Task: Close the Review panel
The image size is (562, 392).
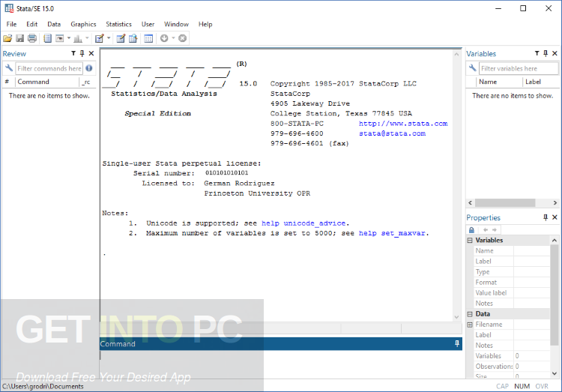Action: (x=91, y=53)
